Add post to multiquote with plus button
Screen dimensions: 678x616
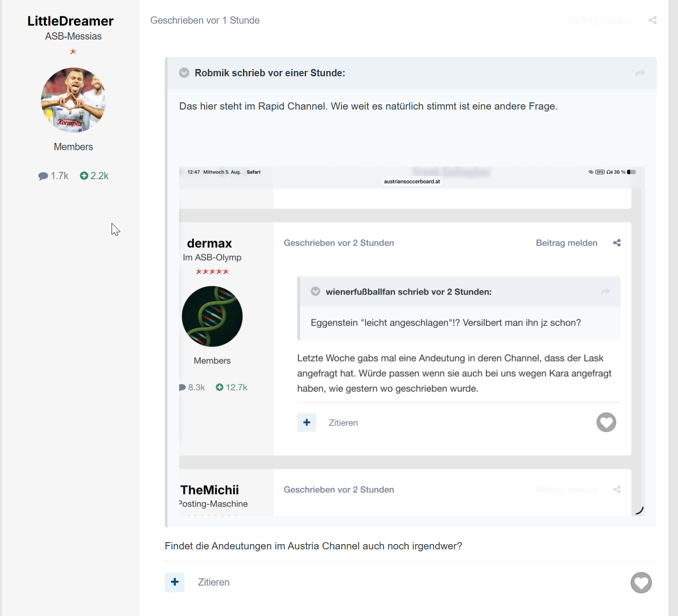pyautogui.click(x=175, y=582)
